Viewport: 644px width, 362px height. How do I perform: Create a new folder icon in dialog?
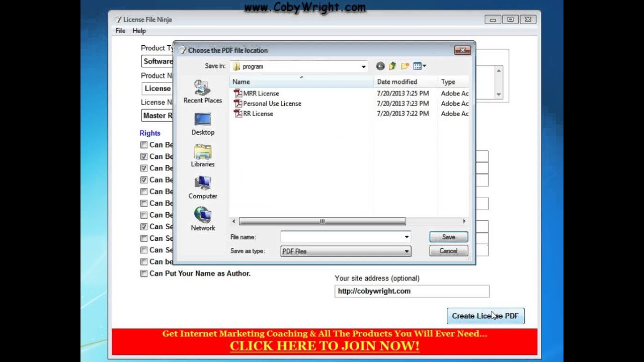[405, 66]
